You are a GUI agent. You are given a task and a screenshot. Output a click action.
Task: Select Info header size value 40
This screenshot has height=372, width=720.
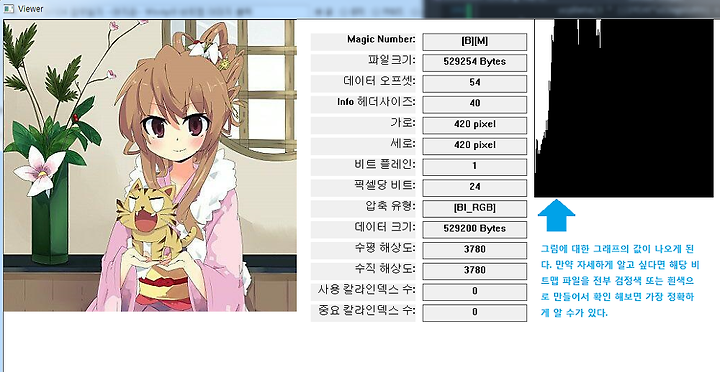[x=474, y=104]
